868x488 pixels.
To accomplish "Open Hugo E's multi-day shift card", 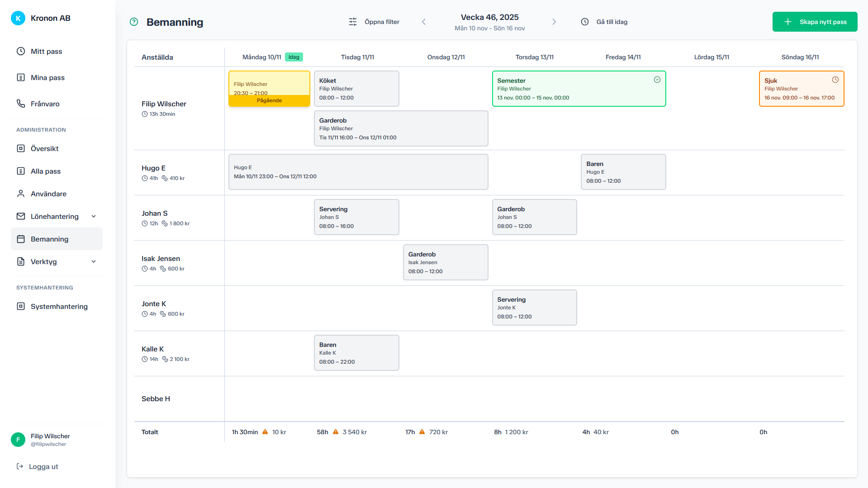I will [358, 172].
